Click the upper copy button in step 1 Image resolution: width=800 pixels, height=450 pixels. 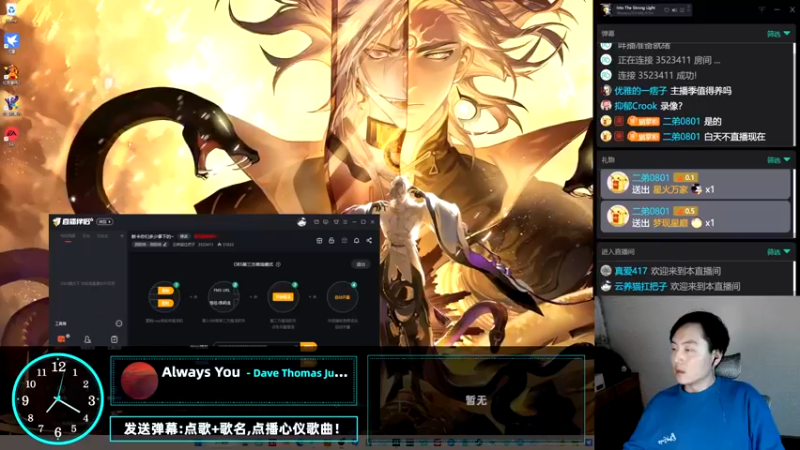(165, 290)
